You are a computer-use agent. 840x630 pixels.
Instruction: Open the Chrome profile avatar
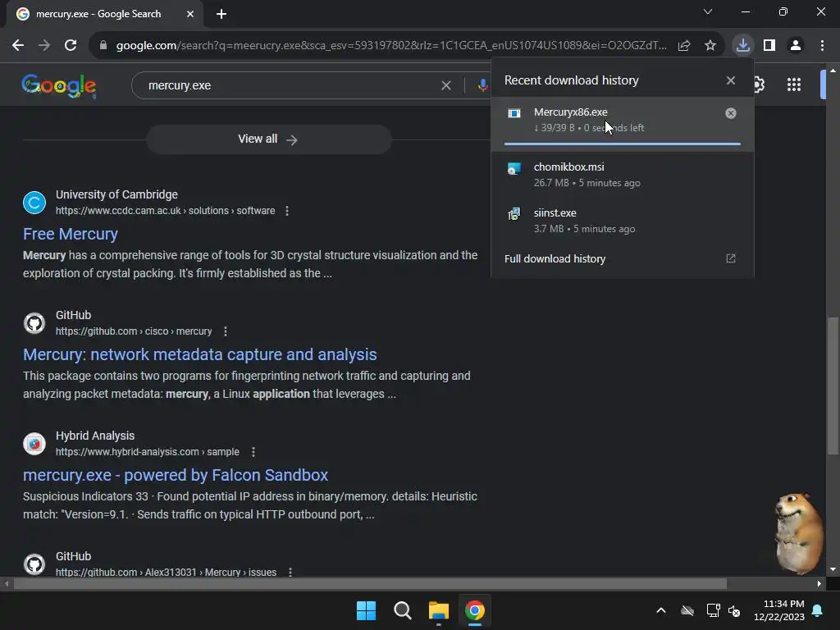796,46
